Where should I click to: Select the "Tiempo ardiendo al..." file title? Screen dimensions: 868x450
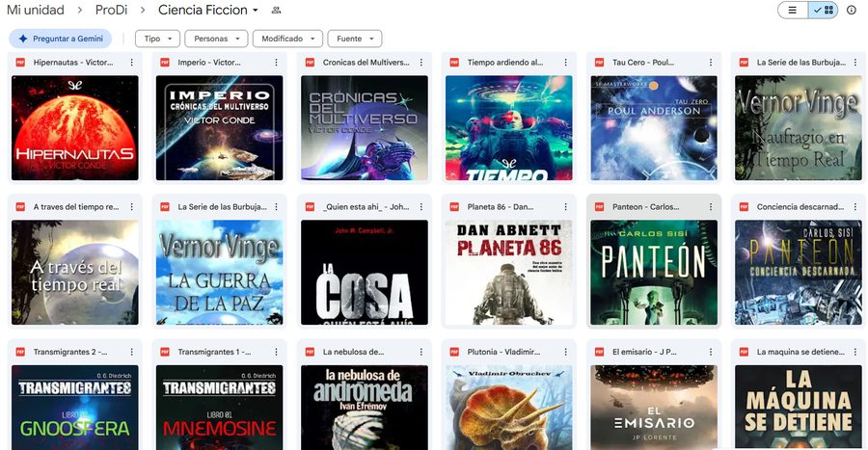504,63
